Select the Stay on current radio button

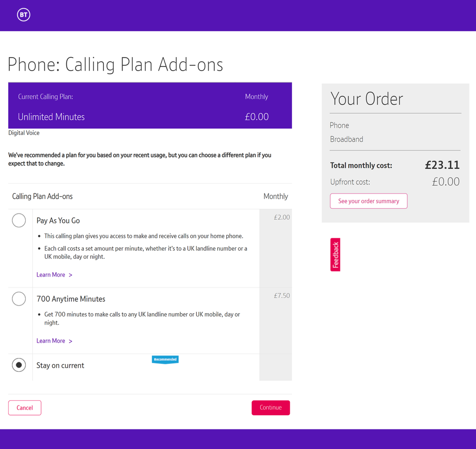[x=19, y=365]
